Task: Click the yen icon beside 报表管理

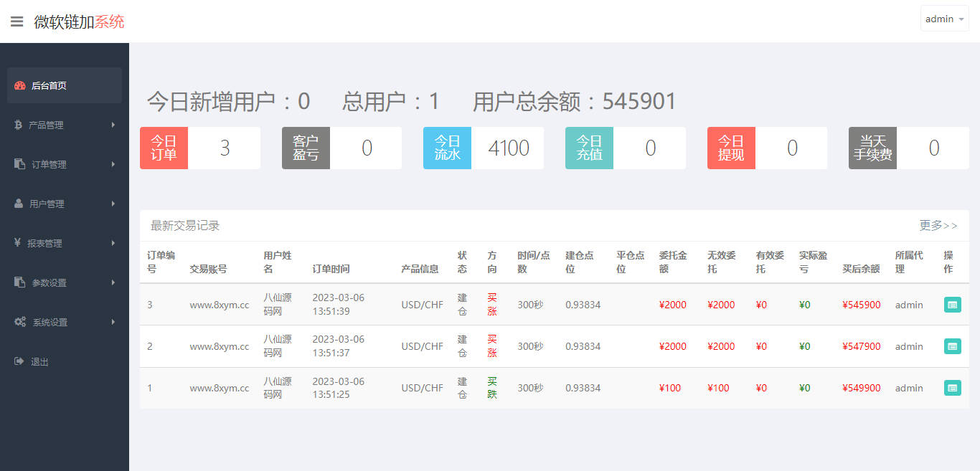Action: point(17,243)
